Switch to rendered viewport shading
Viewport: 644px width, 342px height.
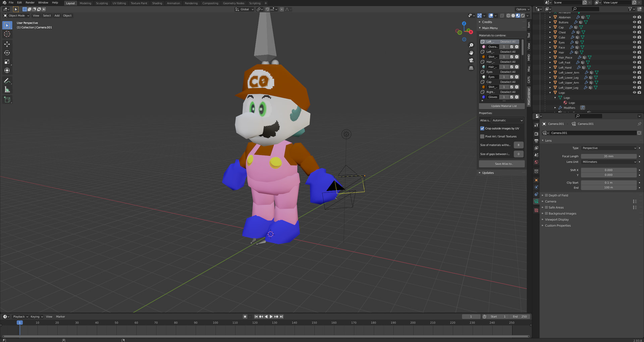click(x=523, y=16)
